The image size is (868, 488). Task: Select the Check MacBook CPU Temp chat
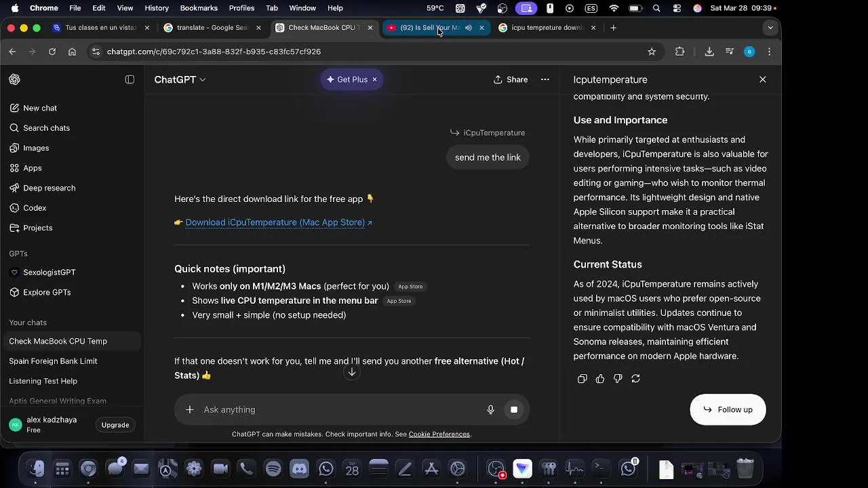[71, 341]
